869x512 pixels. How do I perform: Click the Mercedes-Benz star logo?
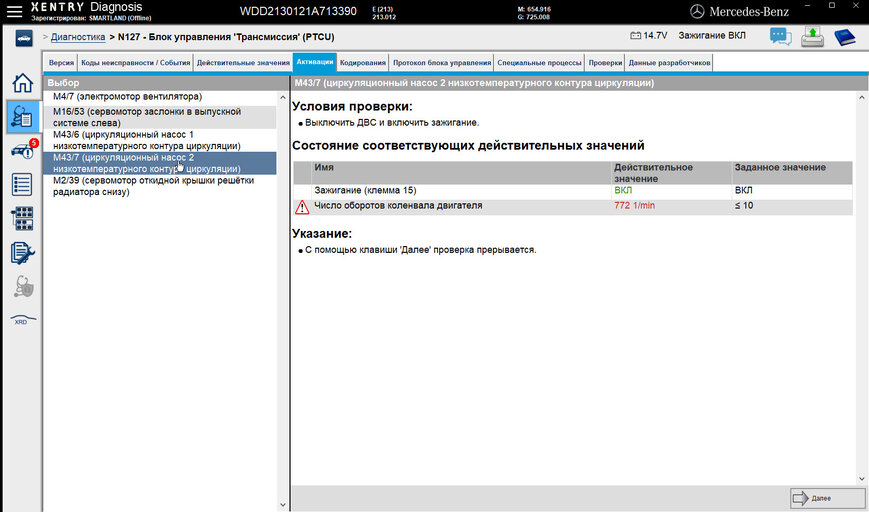click(x=697, y=12)
